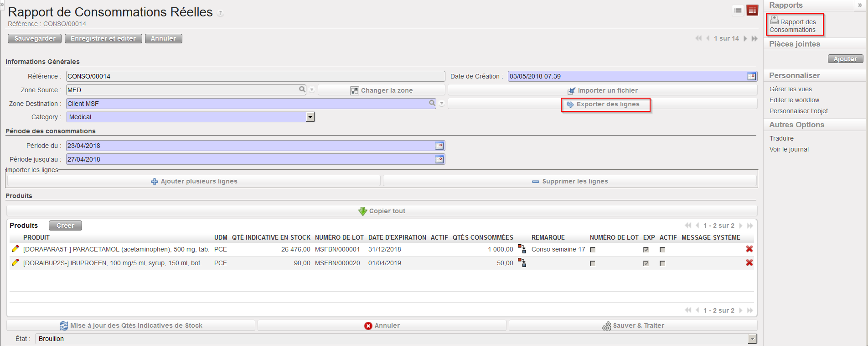Toggle the EXP checkbox in Ibuprofen row
The image size is (868, 346).
646,263
